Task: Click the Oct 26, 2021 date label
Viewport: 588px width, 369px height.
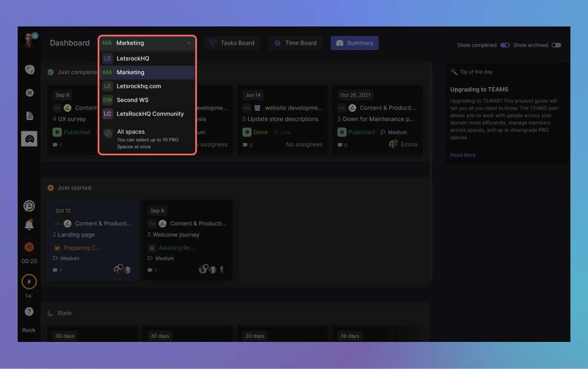Action: pos(355,95)
